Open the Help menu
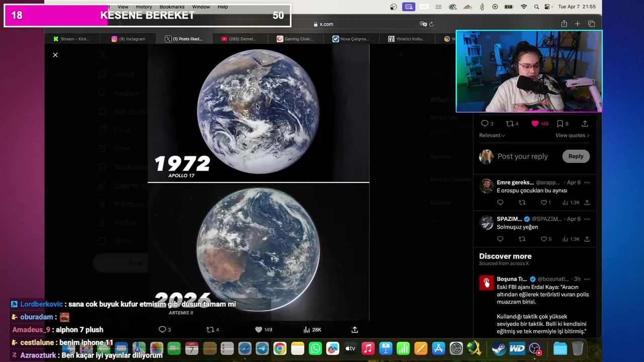644x362 pixels. [223, 7]
